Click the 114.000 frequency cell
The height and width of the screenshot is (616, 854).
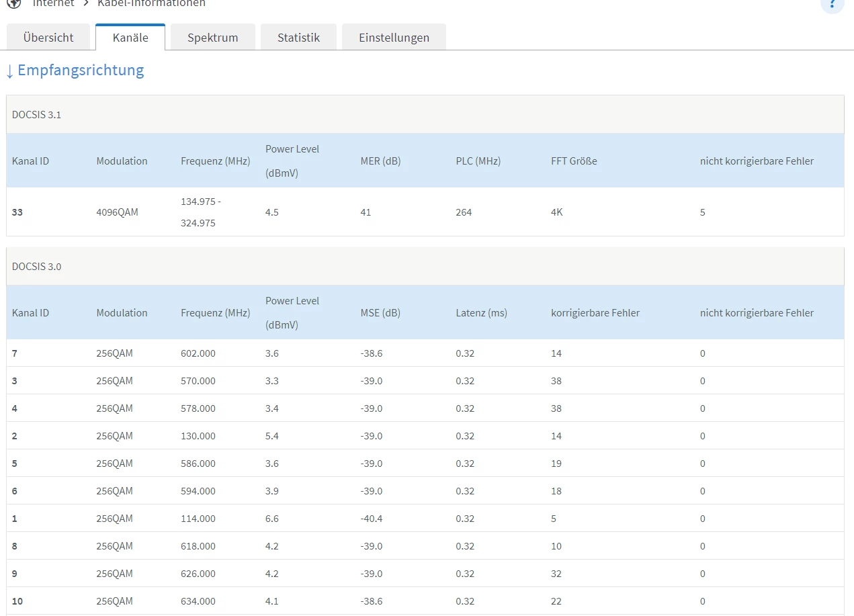pos(198,519)
